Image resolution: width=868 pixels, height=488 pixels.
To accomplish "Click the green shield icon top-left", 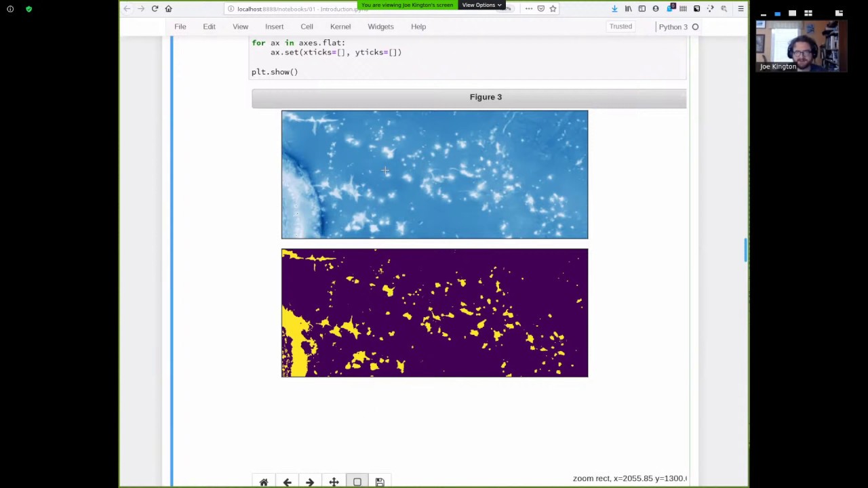I will point(28,9).
